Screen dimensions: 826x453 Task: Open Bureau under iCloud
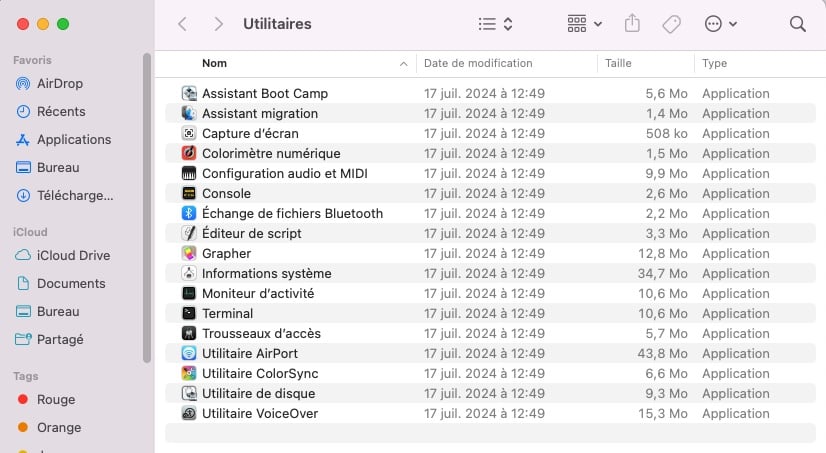pos(47,311)
